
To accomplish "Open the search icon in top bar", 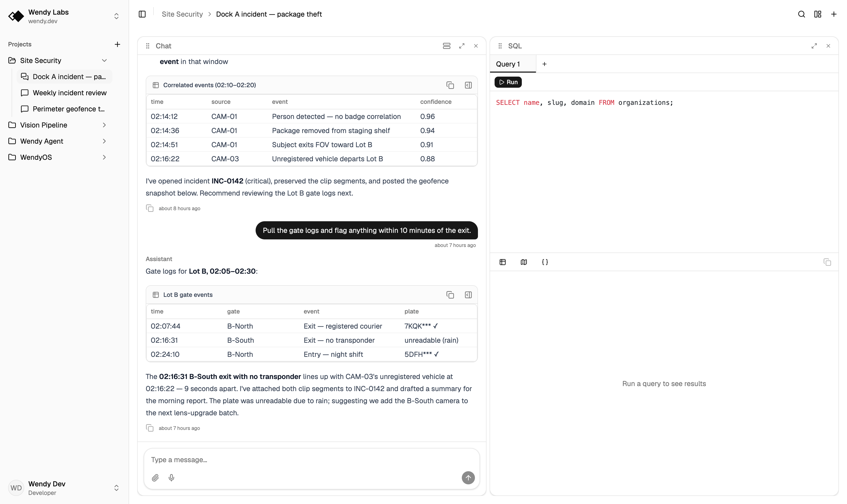I will (801, 14).
